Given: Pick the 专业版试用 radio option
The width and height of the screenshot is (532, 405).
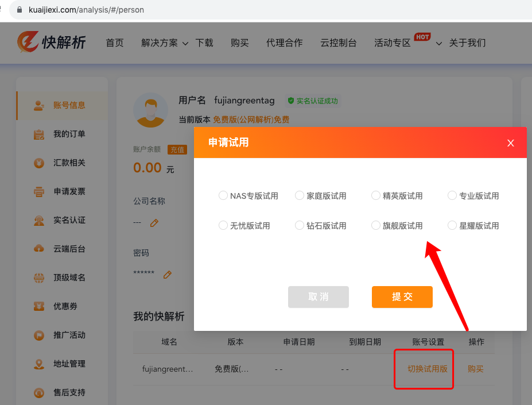Looking at the screenshot, I should coord(452,196).
